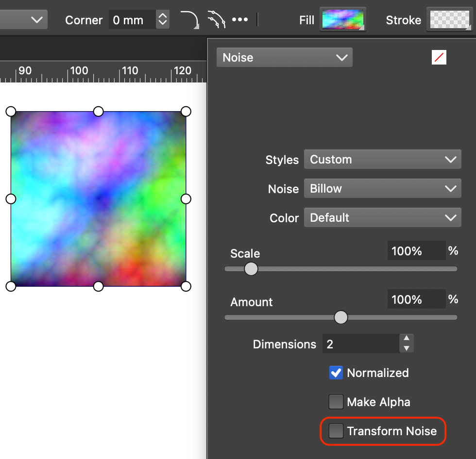Click the Make Alpha label text
Image resolution: width=476 pixels, height=459 pixels.
point(378,402)
